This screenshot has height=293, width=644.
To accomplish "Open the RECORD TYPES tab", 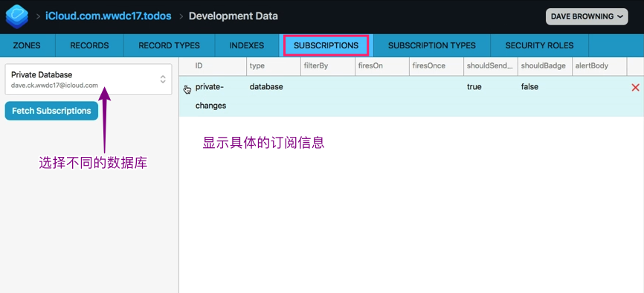I will click(170, 45).
